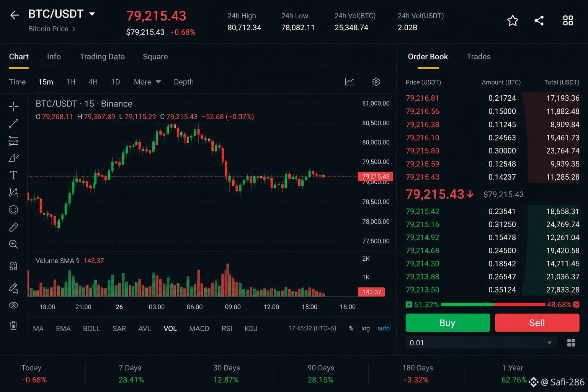
Task: Select the Order Book tab
Action: 428,57
